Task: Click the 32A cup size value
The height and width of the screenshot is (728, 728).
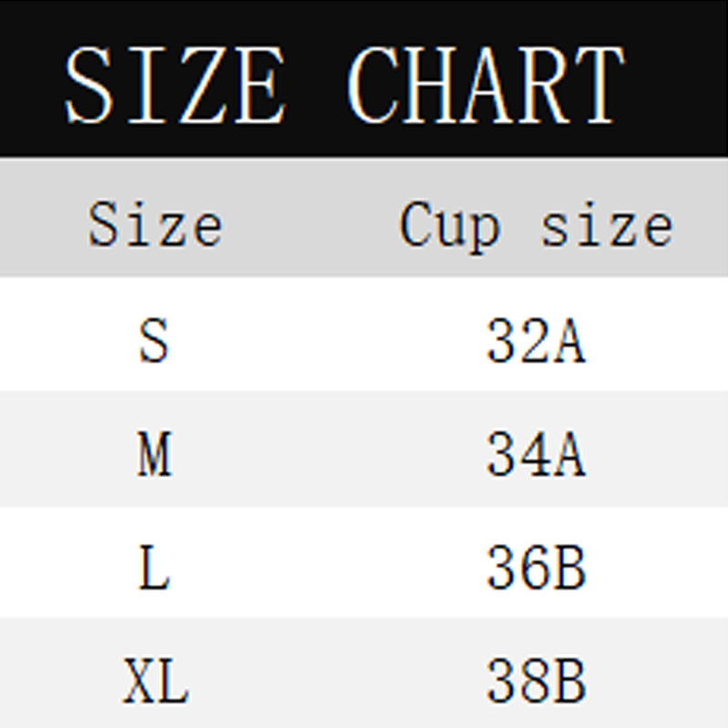Action: [535, 341]
